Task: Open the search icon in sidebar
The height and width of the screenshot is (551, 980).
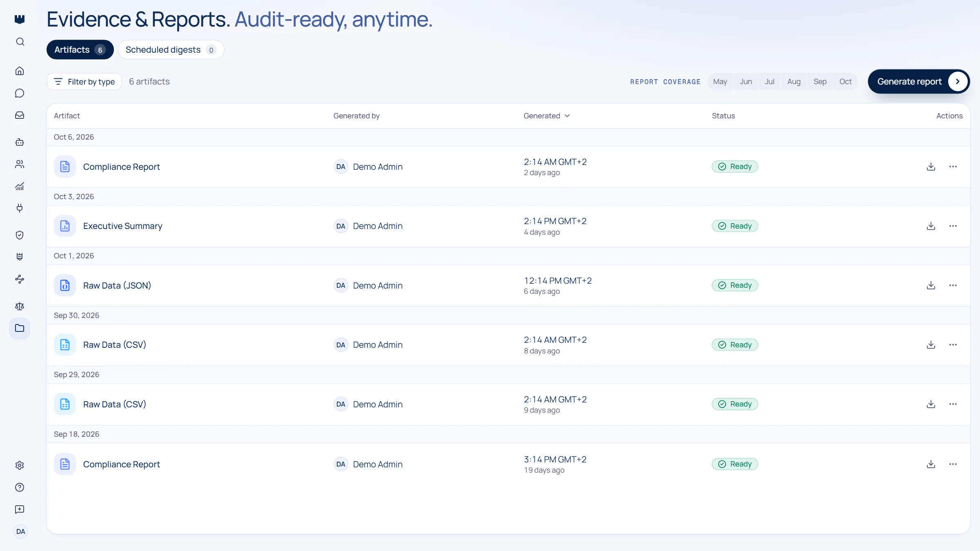Action: [x=20, y=42]
